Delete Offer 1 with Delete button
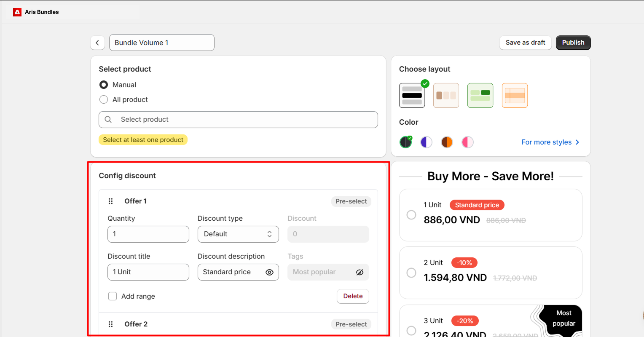Screen dimensions: 644x337 pyautogui.click(x=353, y=296)
